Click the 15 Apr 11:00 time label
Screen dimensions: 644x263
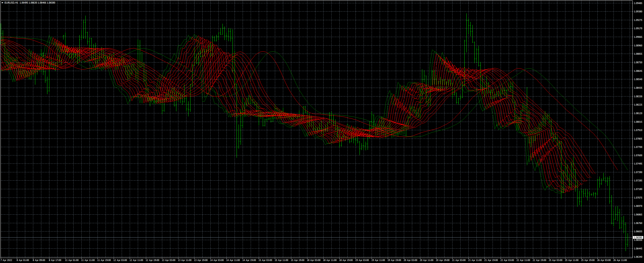click(x=281, y=260)
